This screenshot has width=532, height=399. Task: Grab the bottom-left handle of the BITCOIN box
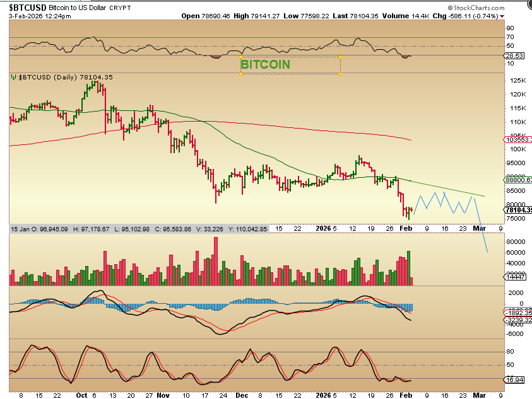pyautogui.click(x=240, y=74)
